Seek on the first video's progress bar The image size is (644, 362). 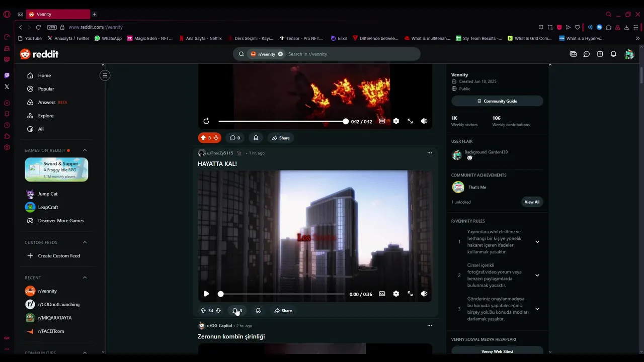tap(282, 121)
